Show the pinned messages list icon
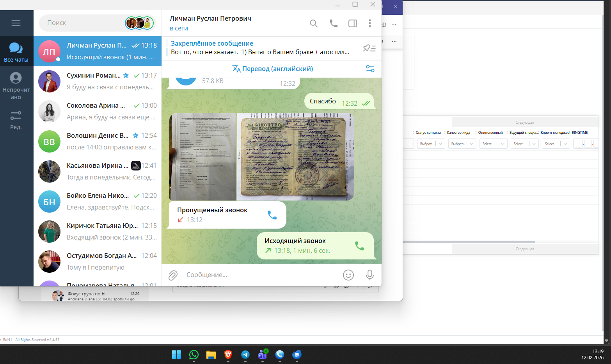The height and width of the screenshot is (364, 611). click(369, 48)
